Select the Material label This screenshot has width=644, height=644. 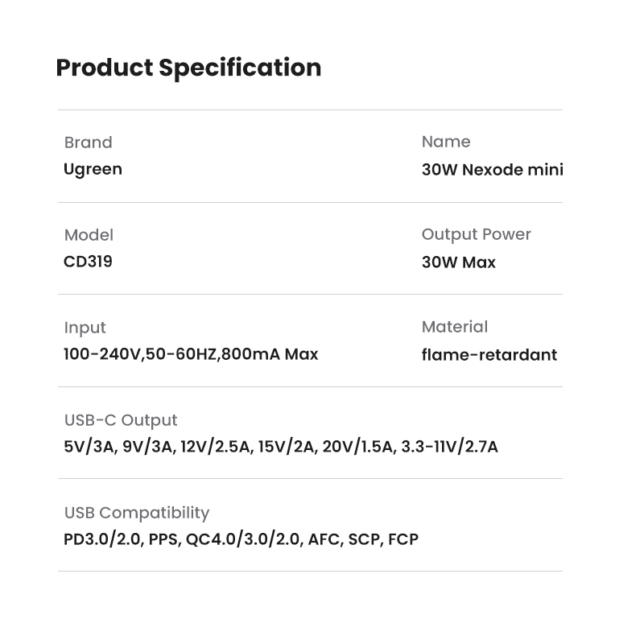454,327
